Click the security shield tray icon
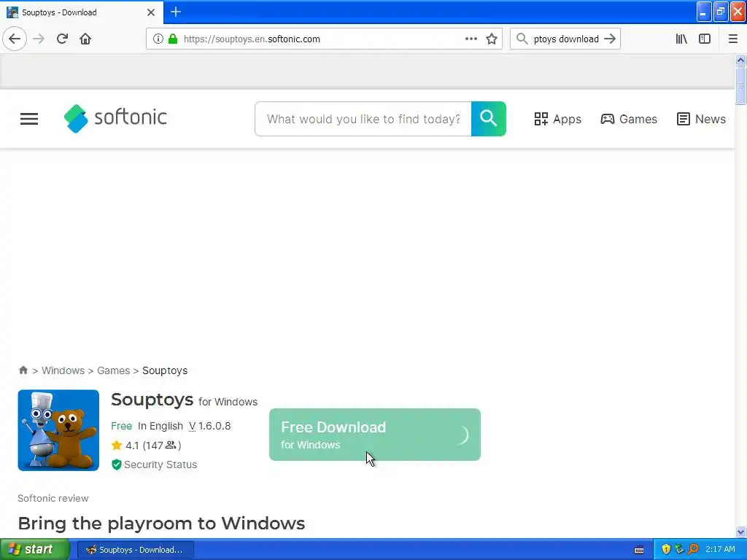Viewport: 747px width, 560px height. point(666,549)
